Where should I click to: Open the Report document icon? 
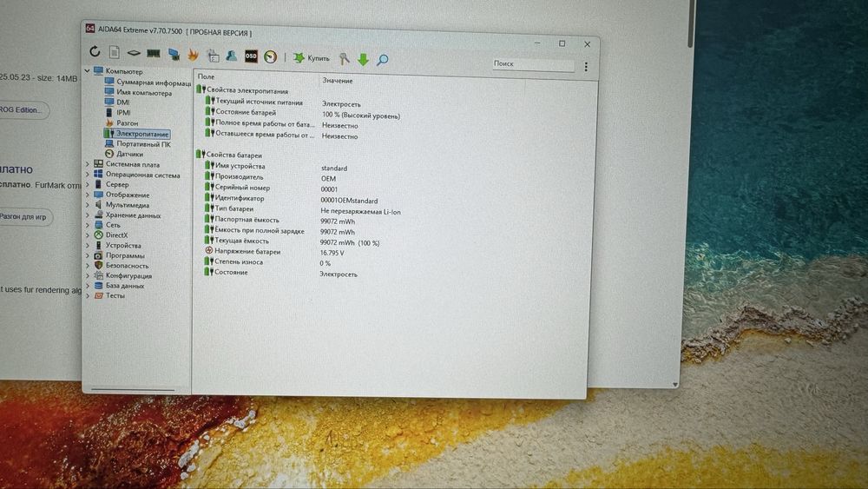pos(114,52)
